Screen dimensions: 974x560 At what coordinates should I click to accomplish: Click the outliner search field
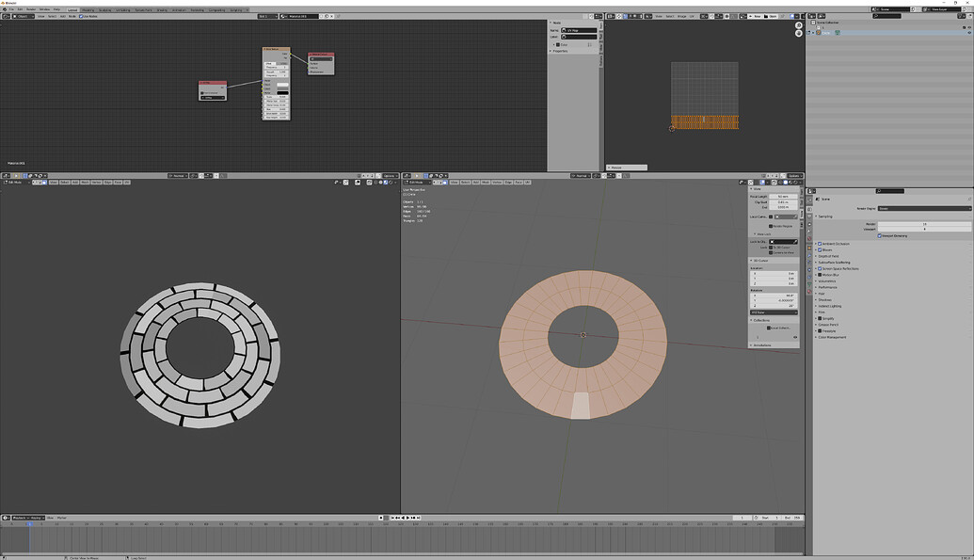[x=886, y=16]
